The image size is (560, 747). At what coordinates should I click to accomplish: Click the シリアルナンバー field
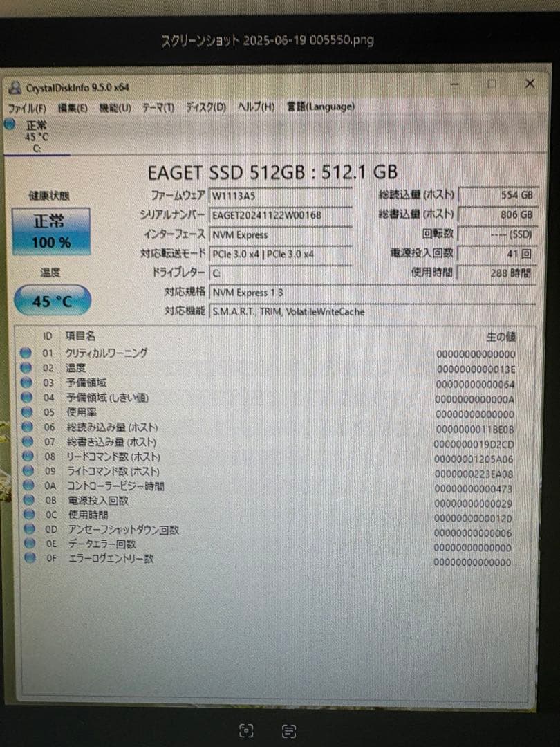(280, 215)
